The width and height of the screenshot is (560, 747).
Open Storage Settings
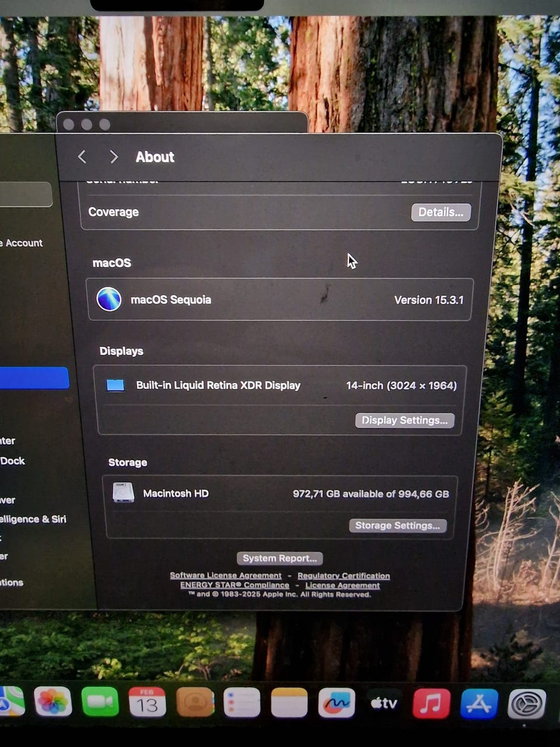click(x=397, y=525)
